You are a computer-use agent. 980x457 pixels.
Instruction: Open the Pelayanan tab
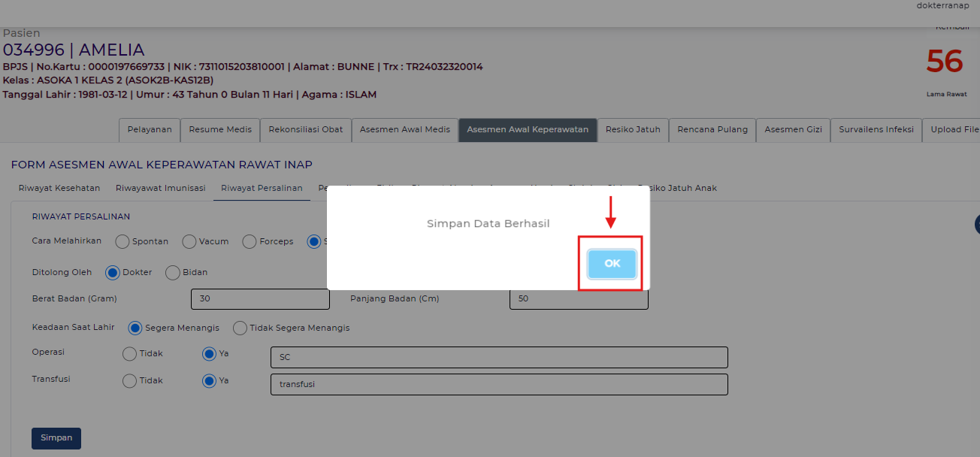pos(149,129)
